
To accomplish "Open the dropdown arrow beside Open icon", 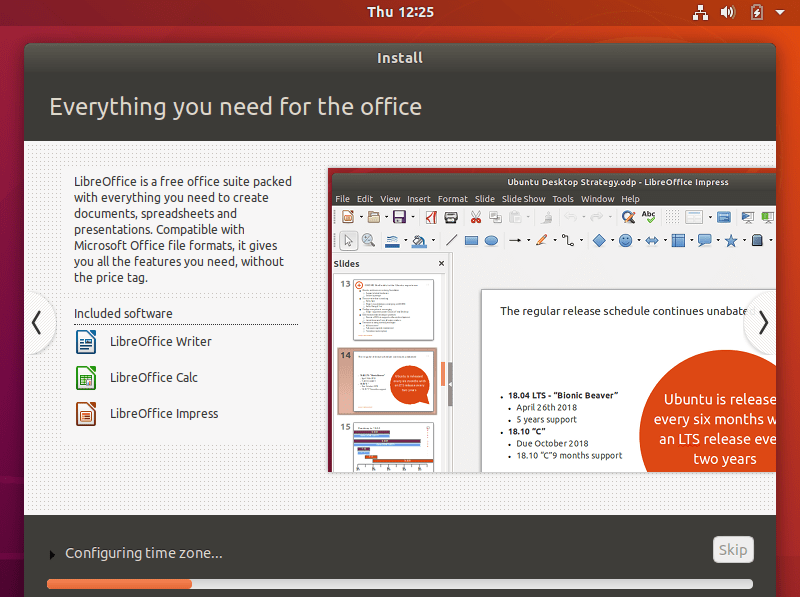I will (x=387, y=217).
